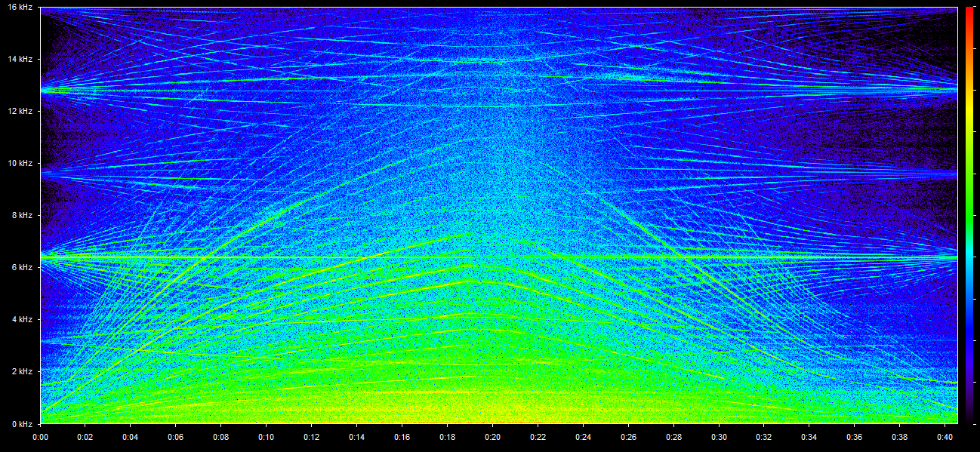The image size is (980, 452).
Task: Select the 0:32 time marker
Action: coord(765,437)
